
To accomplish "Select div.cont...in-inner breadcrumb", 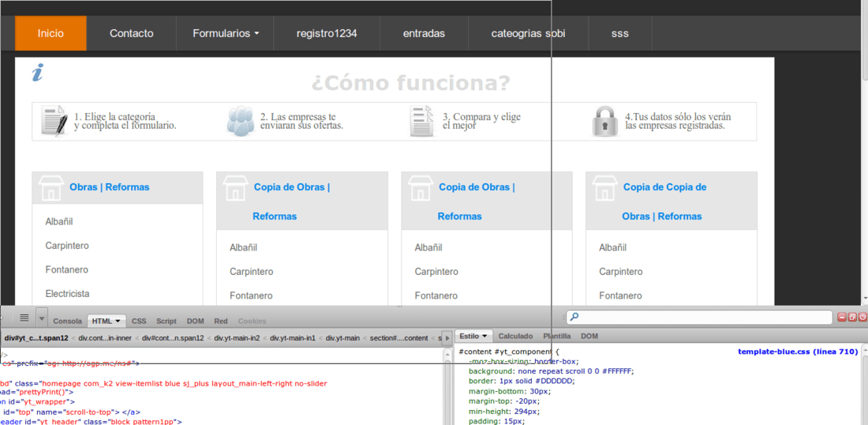I will 105,337.
